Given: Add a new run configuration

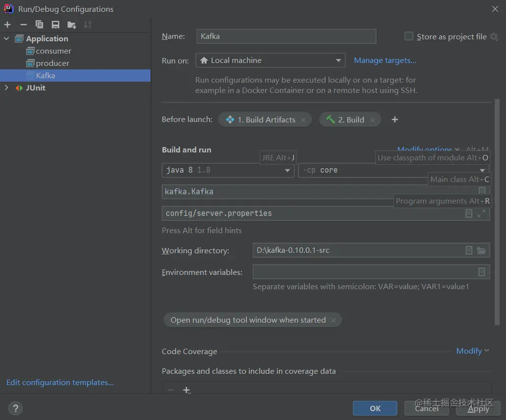Looking at the screenshot, I should click(x=7, y=25).
